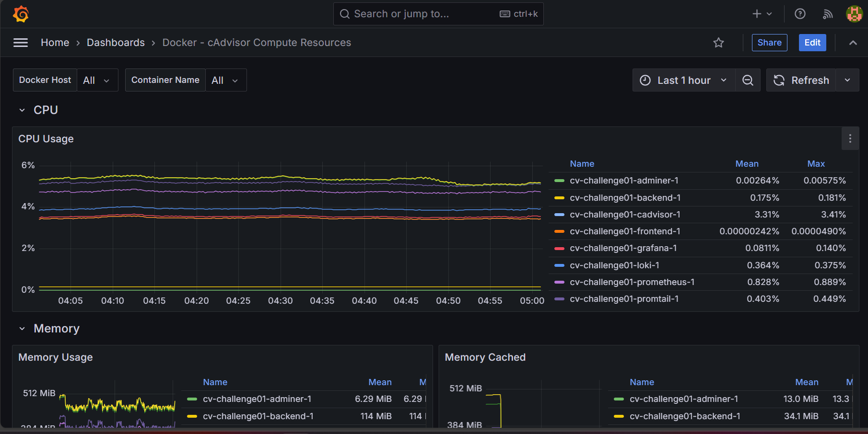Change grafana-1 red color swatch, CPU legend

click(x=559, y=248)
